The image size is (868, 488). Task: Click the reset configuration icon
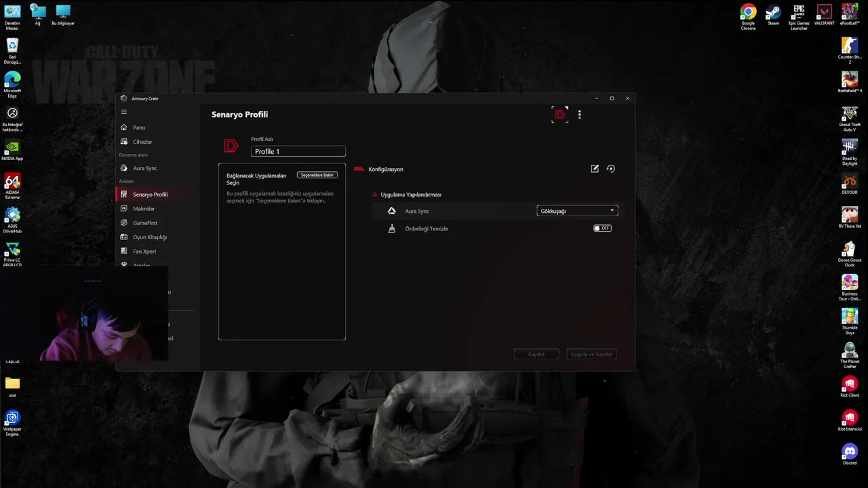click(x=611, y=169)
